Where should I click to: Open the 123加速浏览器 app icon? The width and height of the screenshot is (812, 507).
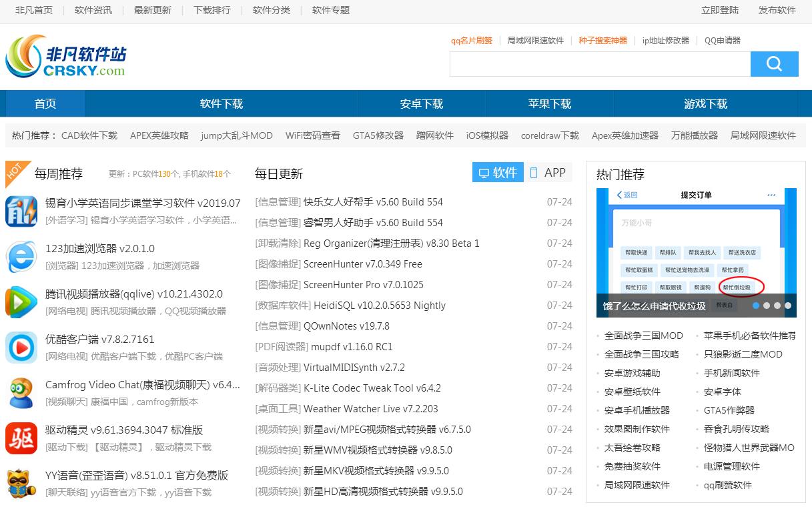coord(21,257)
